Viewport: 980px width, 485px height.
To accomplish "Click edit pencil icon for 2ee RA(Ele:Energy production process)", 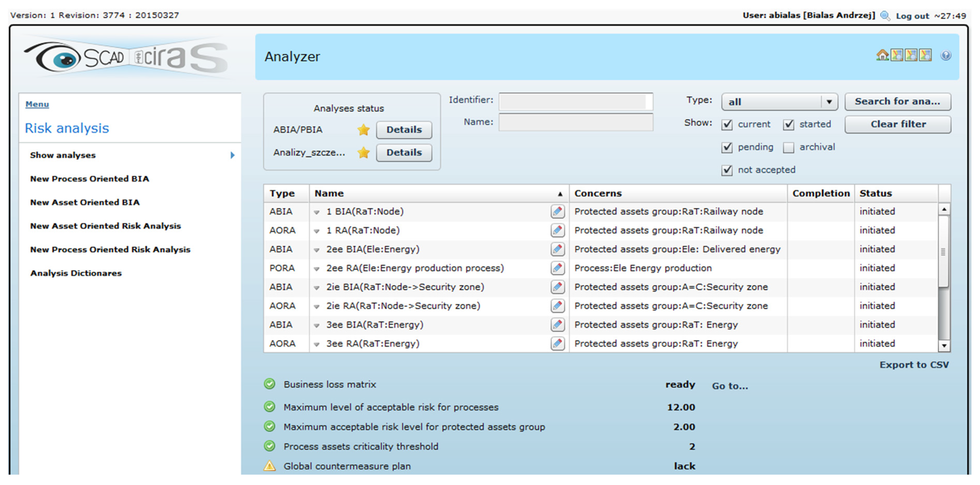I will click(557, 268).
